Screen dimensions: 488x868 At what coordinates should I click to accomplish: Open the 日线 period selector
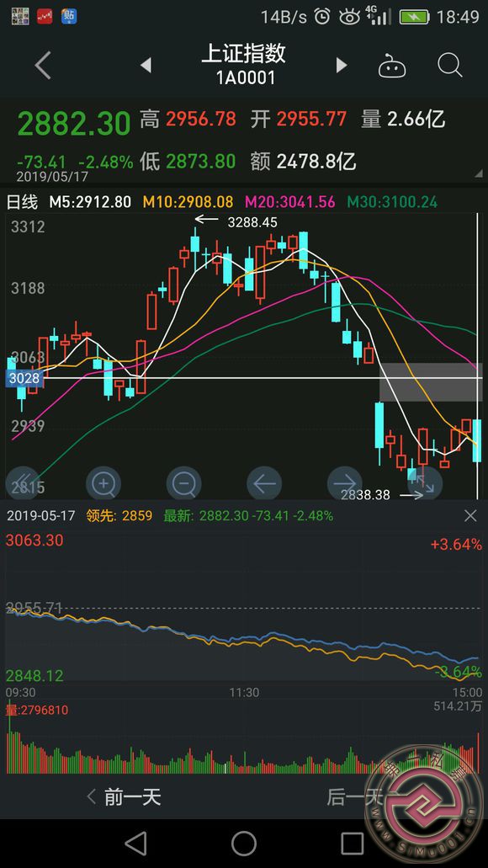tap(22, 202)
